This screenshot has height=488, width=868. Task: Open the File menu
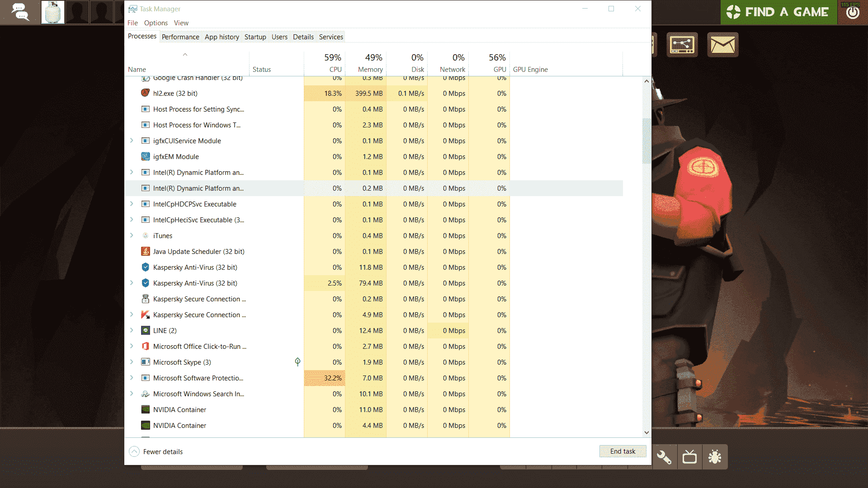click(132, 23)
